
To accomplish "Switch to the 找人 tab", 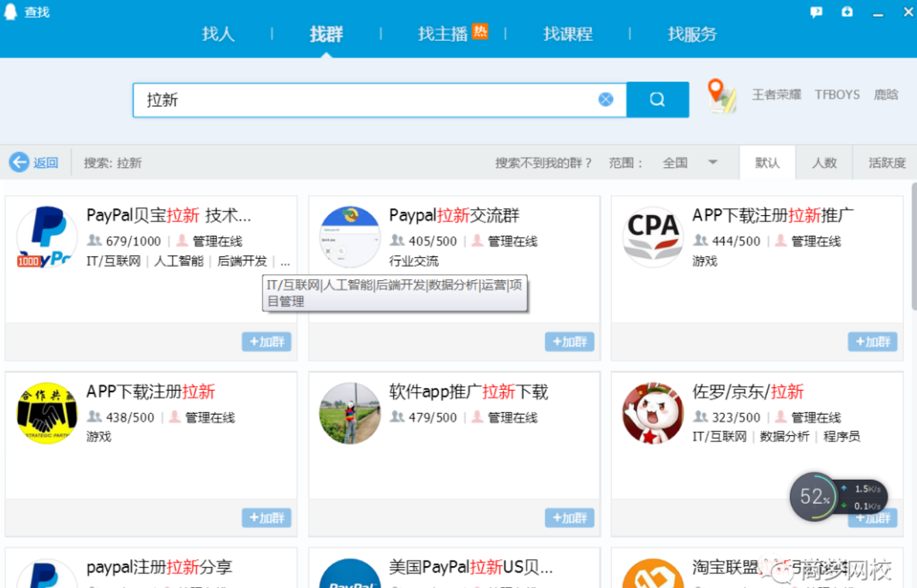I will tap(219, 34).
